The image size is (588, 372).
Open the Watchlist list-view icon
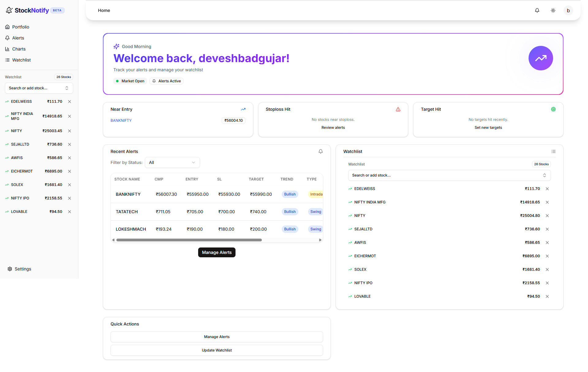tap(554, 151)
